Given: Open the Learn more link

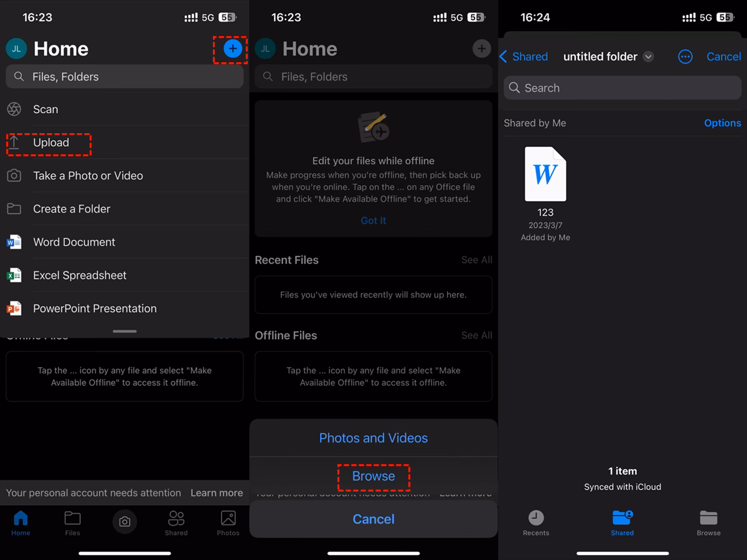Looking at the screenshot, I should coord(217,492).
